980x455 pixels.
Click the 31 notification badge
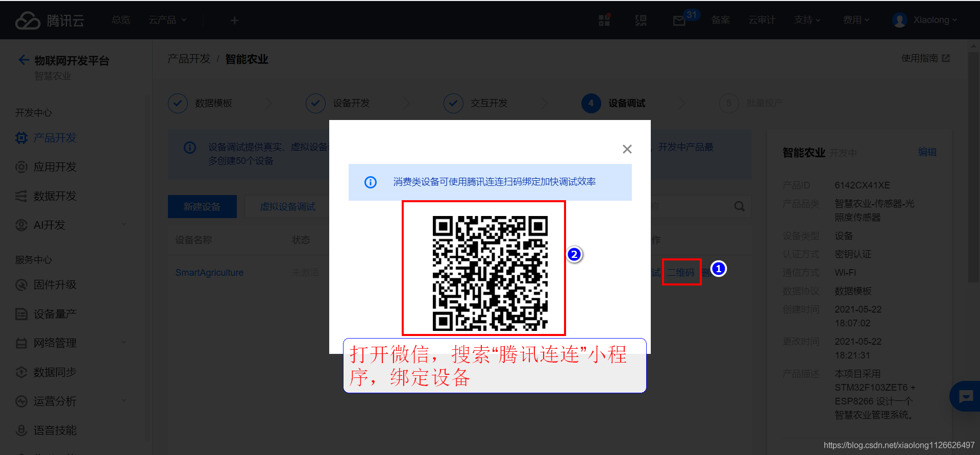692,15
